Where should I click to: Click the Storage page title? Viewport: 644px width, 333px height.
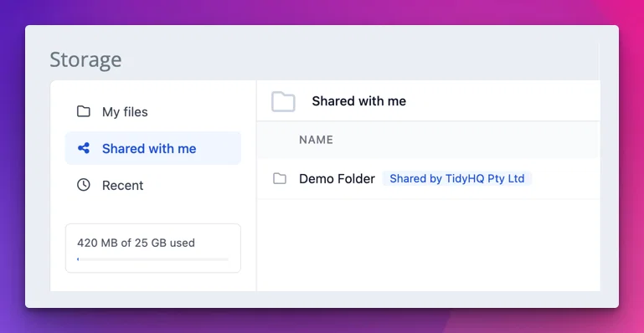(86, 60)
